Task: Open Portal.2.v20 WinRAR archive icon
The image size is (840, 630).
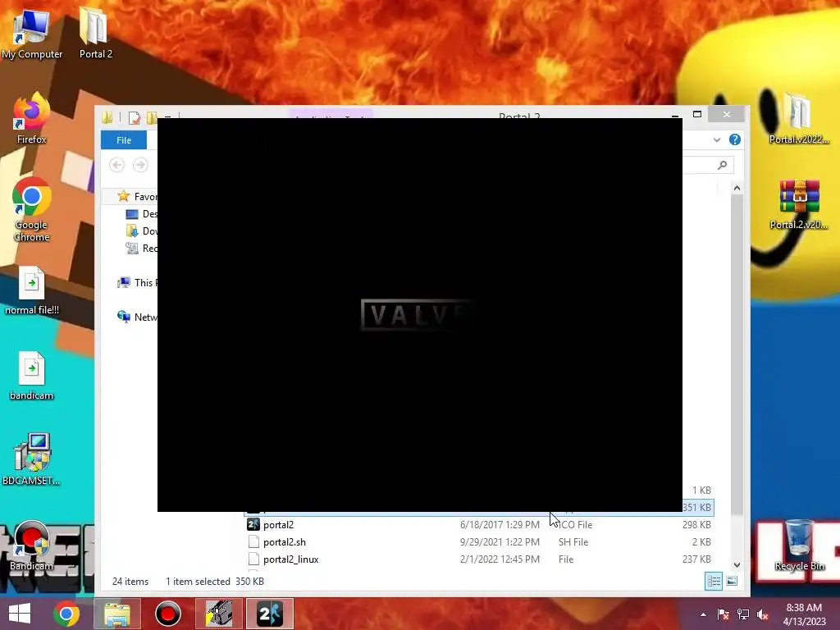Action: [799, 204]
